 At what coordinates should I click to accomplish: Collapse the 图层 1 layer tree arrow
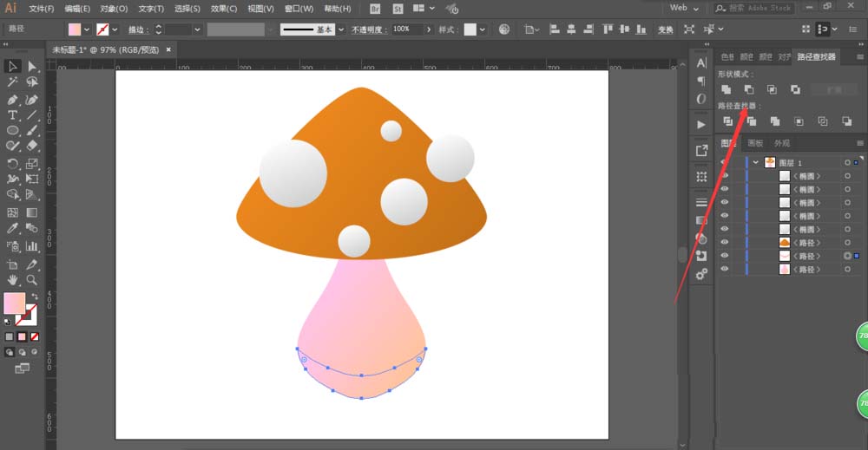[x=756, y=163]
